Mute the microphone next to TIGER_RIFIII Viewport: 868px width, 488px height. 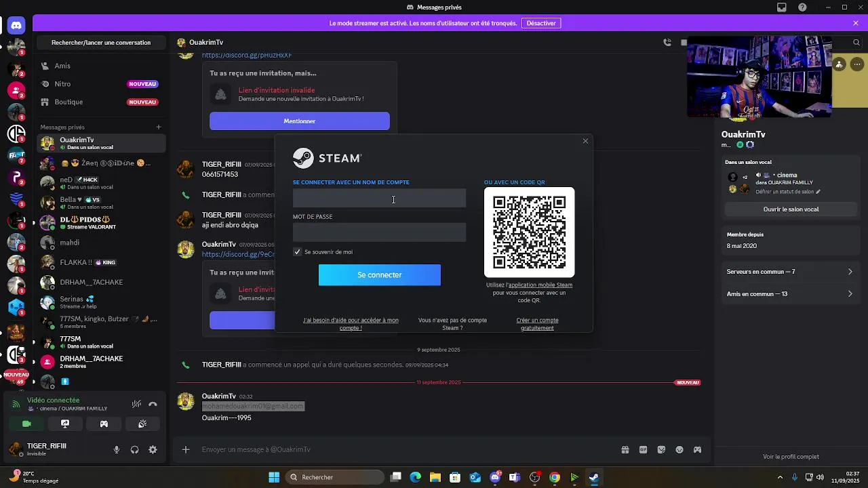[117, 449]
